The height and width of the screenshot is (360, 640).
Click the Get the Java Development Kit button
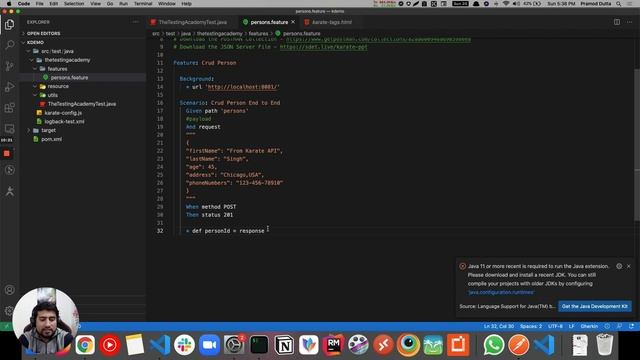[x=595, y=307]
